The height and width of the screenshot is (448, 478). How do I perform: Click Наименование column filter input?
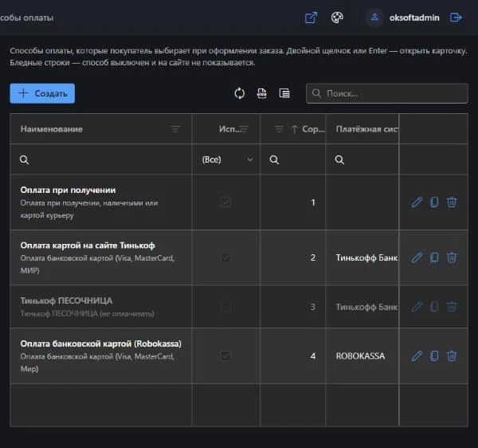(101, 159)
